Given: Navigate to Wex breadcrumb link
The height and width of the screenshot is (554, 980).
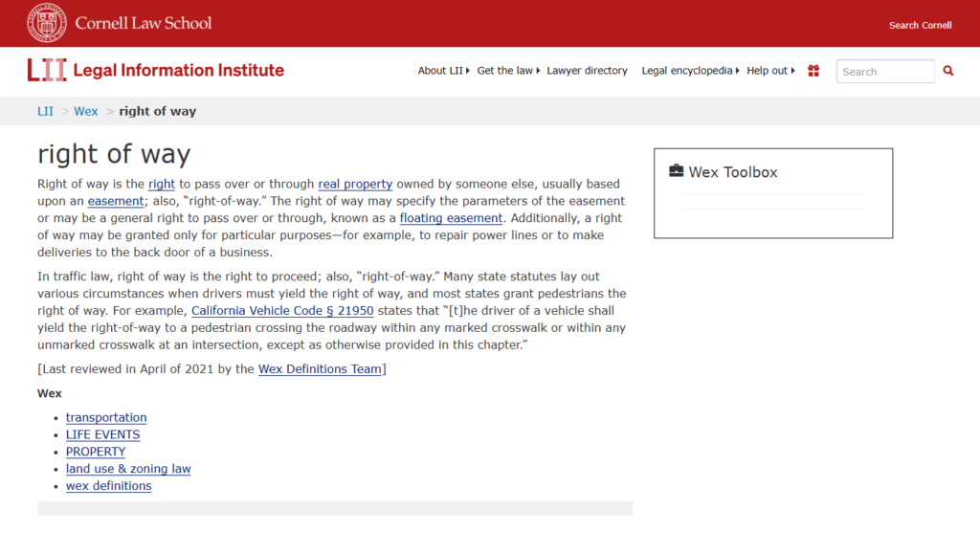Looking at the screenshot, I should (86, 111).
